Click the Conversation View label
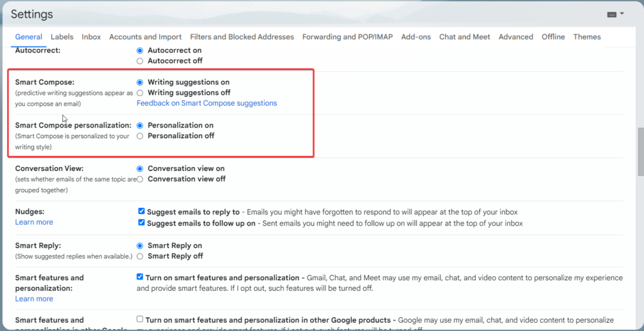The image size is (644, 331). tap(49, 168)
